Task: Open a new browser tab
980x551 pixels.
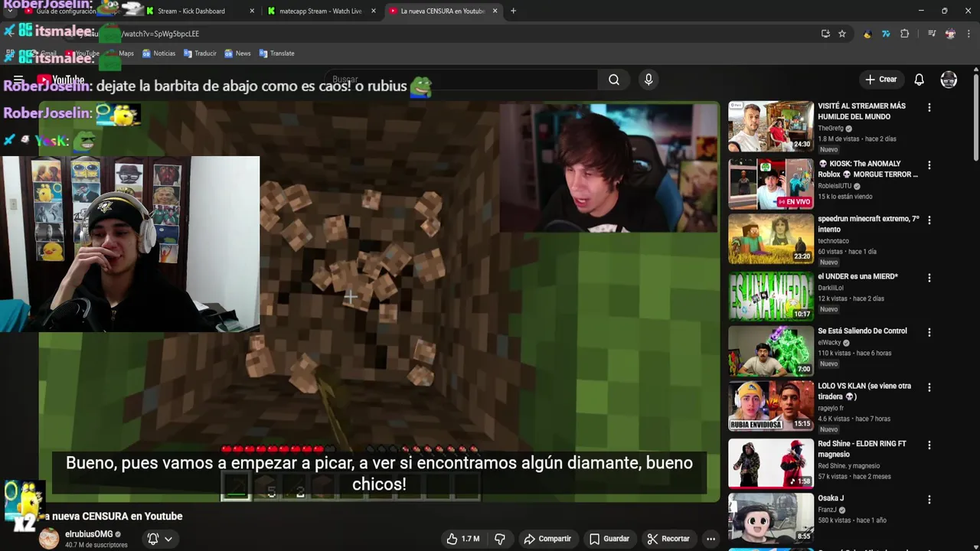Action: click(513, 11)
